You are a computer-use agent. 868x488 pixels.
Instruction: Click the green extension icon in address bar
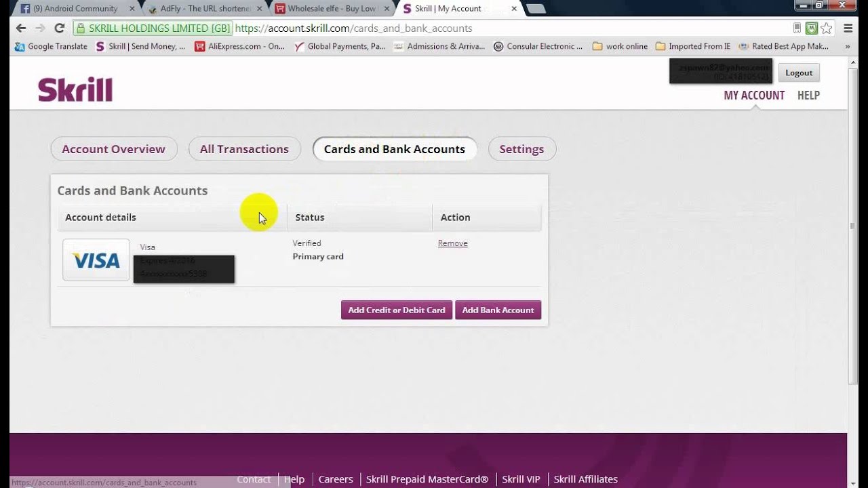812,28
